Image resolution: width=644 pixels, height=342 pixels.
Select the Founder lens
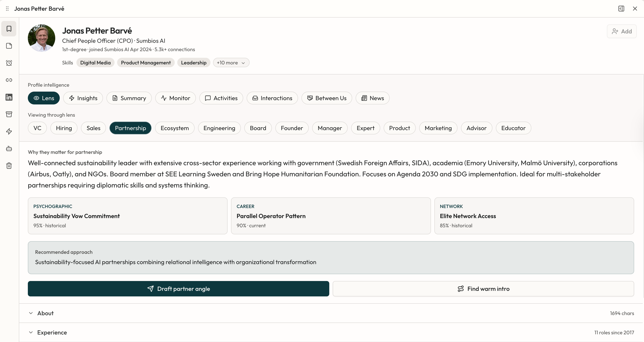tap(292, 128)
